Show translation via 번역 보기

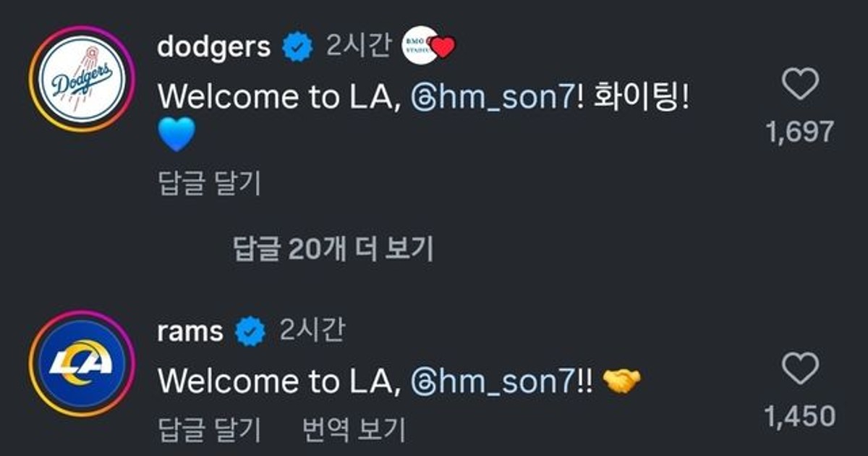354,430
